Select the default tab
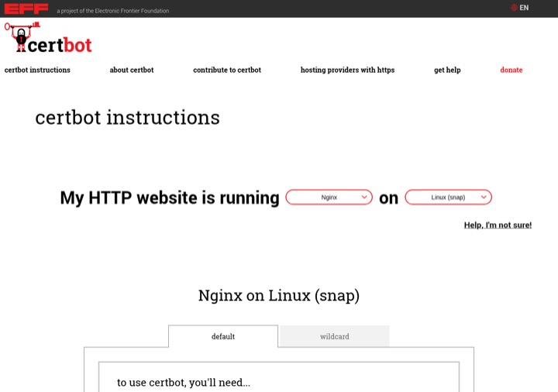558x392 pixels. [223, 336]
